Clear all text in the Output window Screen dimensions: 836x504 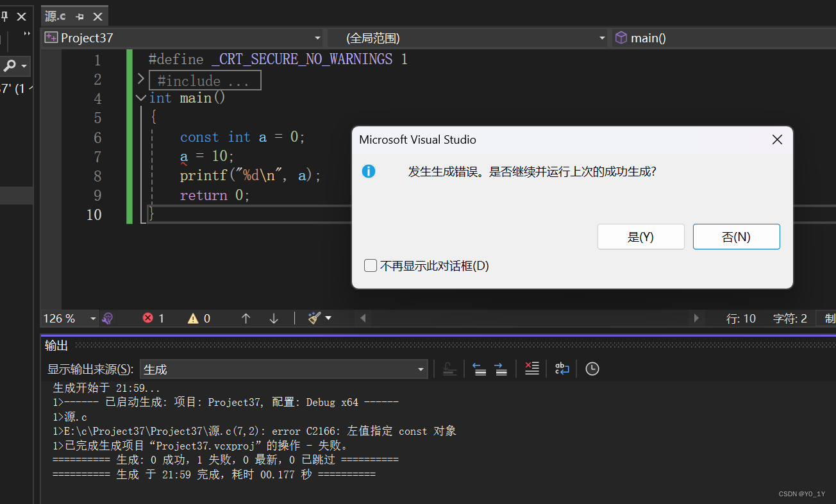531,369
